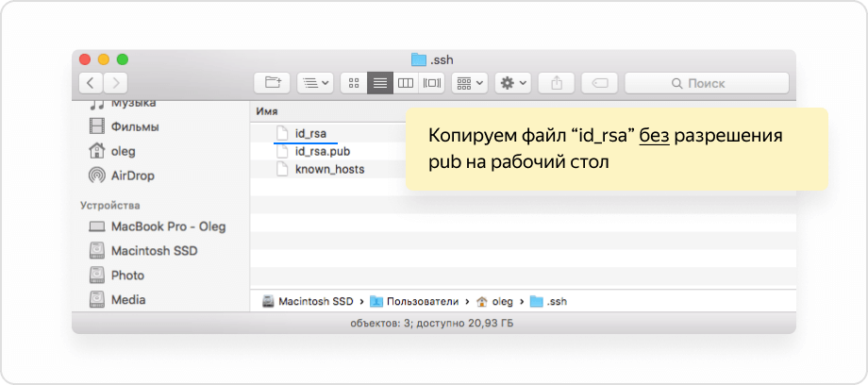Viewport: 868px width, 385px height.
Task: Click the Edit Tags toolbar button
Action: point(599,83)
